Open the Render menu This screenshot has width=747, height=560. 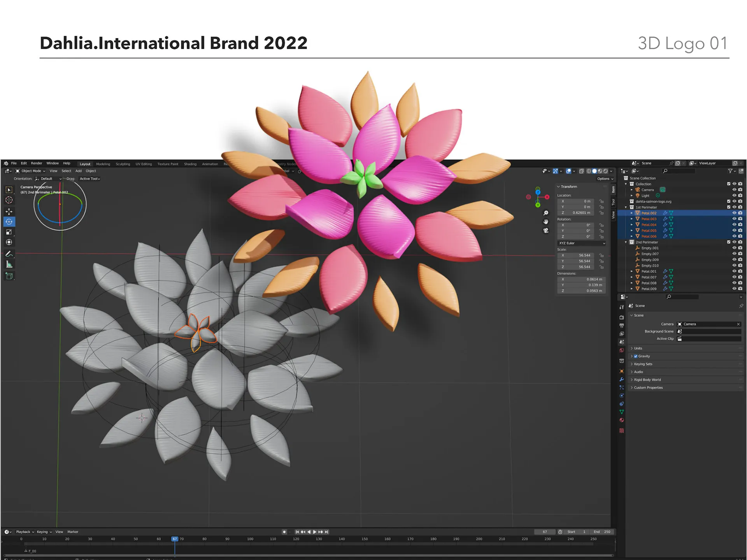click(x=37, y=163)
